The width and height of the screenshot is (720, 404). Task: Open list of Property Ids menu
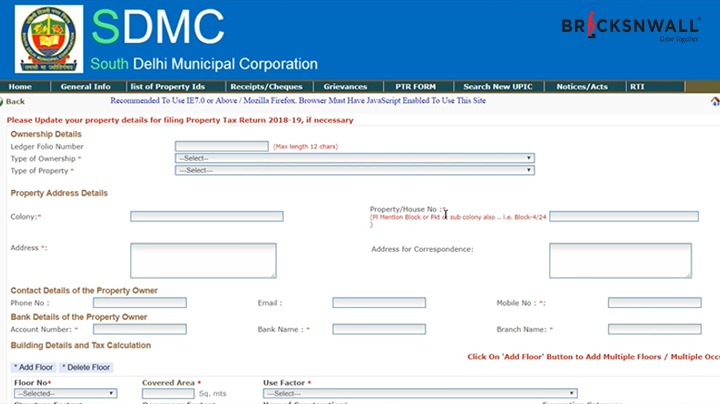(168, 86)
